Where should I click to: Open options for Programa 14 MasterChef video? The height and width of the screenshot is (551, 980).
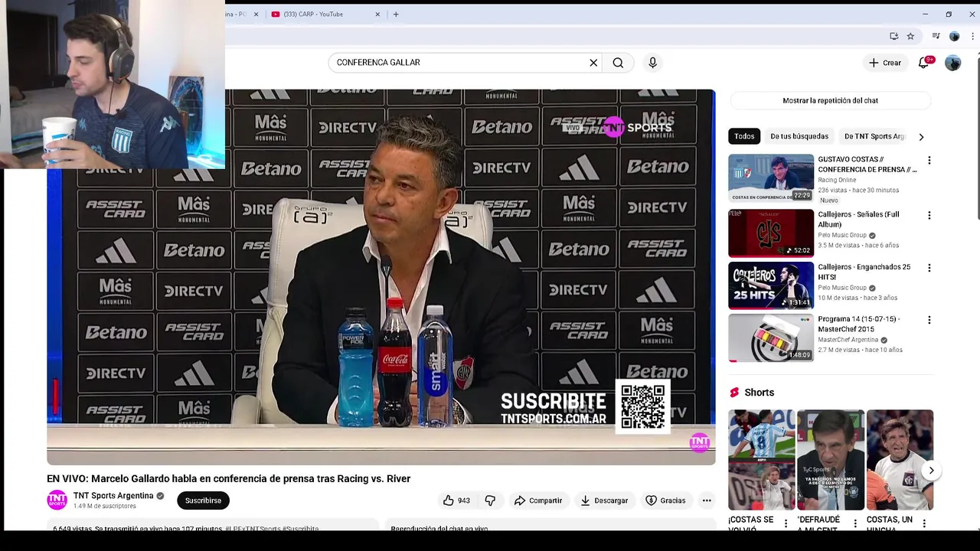coord(929,320)
